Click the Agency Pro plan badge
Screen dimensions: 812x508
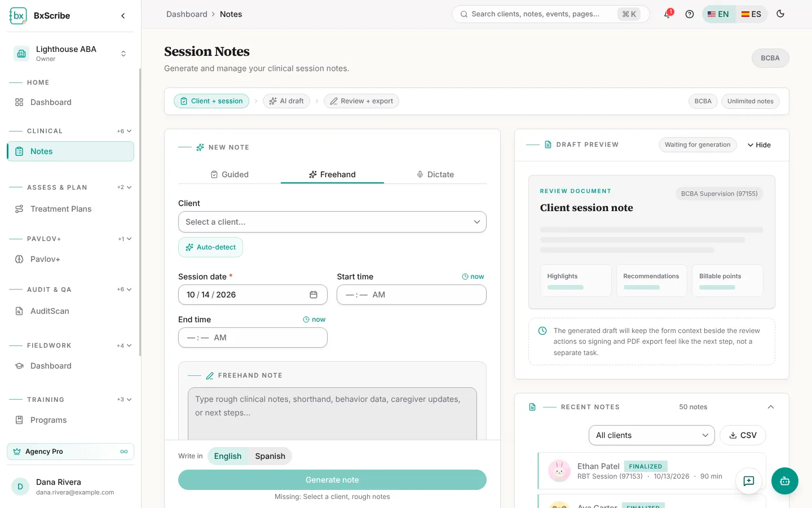pyautogui.click(x=70, y=452)
